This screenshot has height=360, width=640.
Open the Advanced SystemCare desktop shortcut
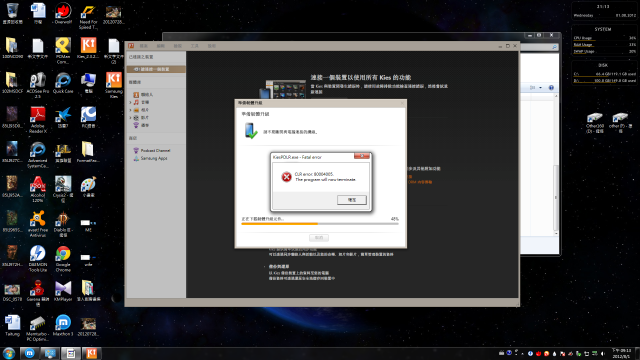[38, 154]
